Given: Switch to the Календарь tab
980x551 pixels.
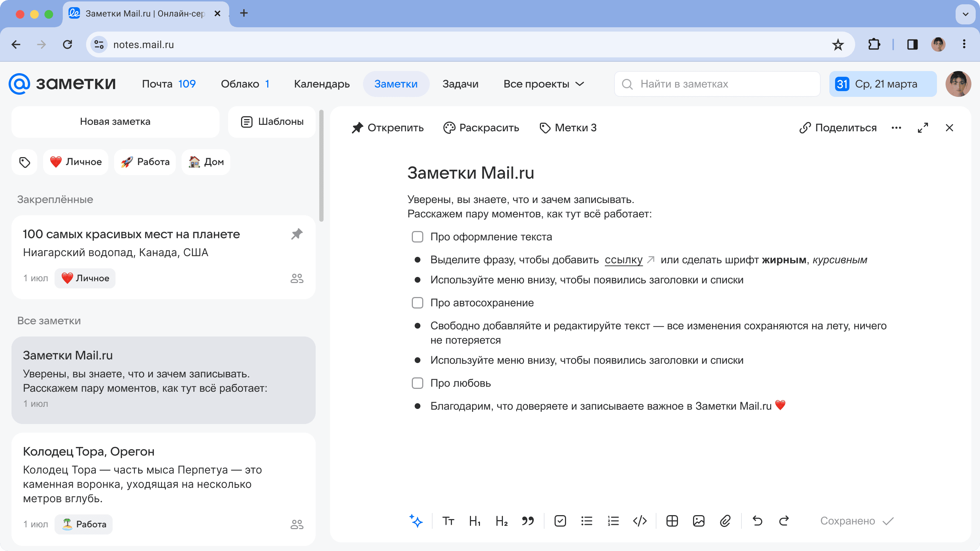Looking at the screenshot, I should 321,84.
